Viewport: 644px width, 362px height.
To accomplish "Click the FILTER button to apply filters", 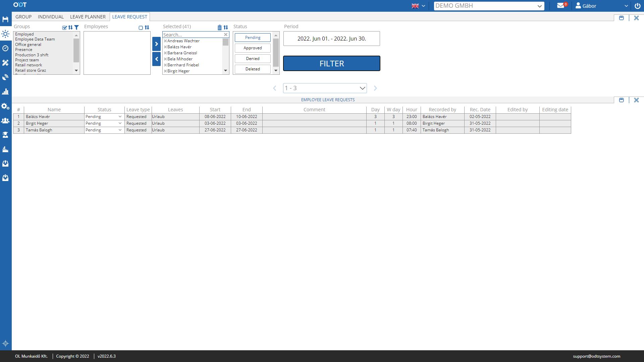I will point(332,63).
